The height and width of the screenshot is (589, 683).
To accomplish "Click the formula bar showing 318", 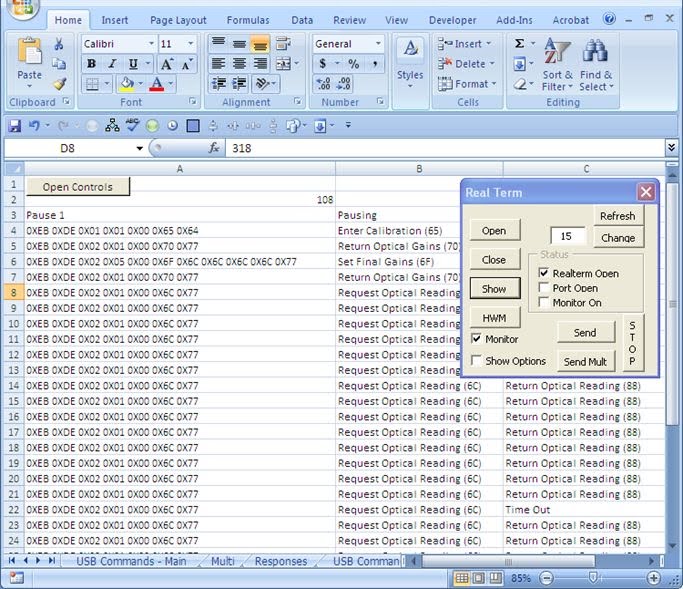I will pyautogui.click(x=444, y=148).
